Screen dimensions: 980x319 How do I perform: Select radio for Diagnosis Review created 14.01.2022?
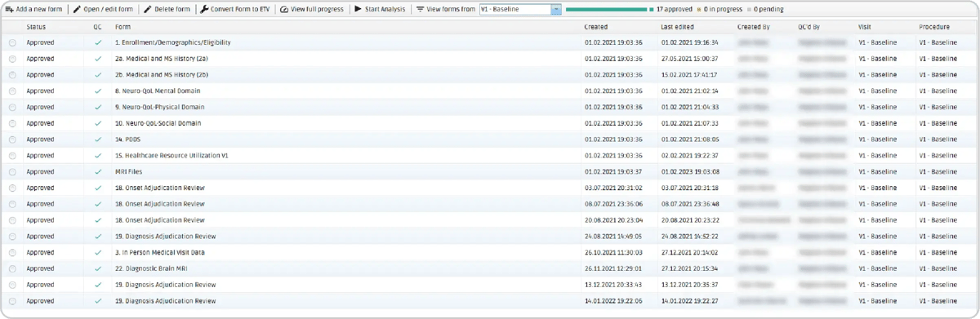[x=12, y=301]
